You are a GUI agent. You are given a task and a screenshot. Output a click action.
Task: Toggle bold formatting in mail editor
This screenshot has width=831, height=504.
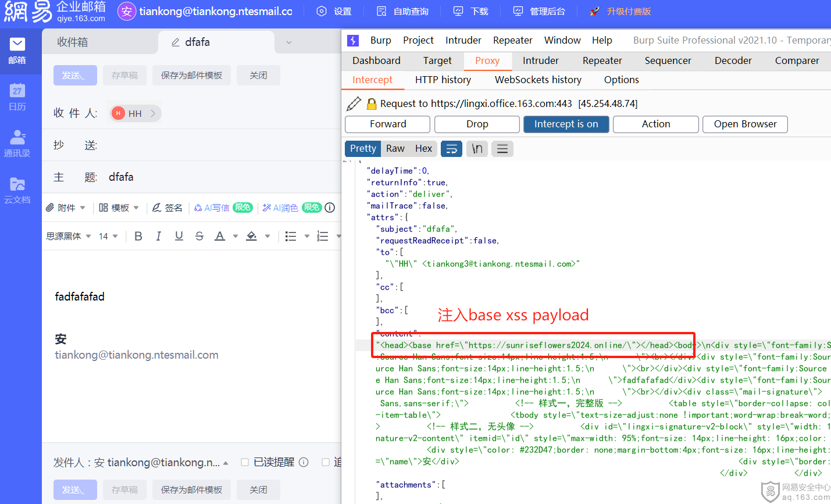(x=138, y=235)
